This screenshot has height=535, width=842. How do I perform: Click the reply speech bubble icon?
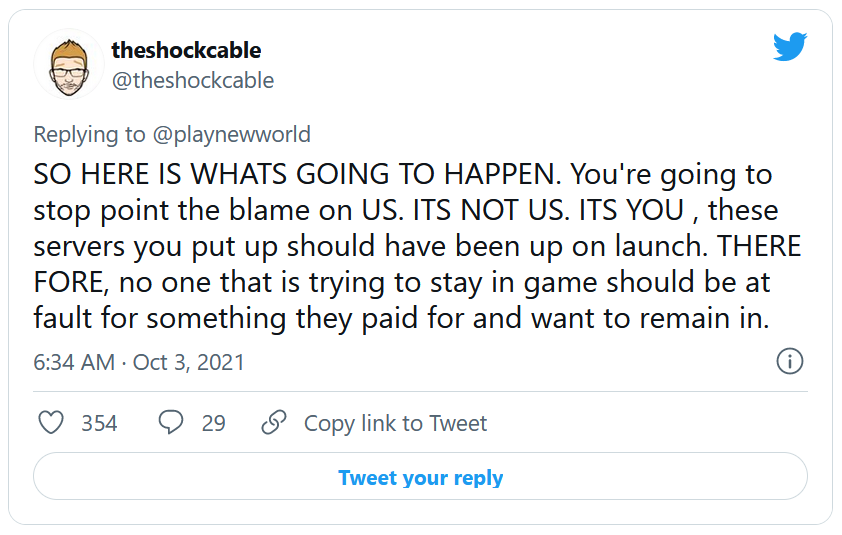pos(171,423)
